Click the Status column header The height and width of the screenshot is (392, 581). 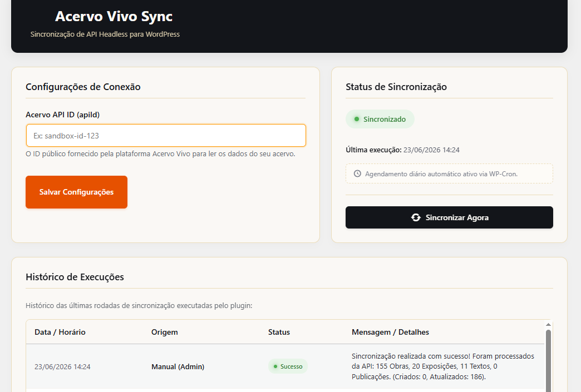[x=279, y=332]
